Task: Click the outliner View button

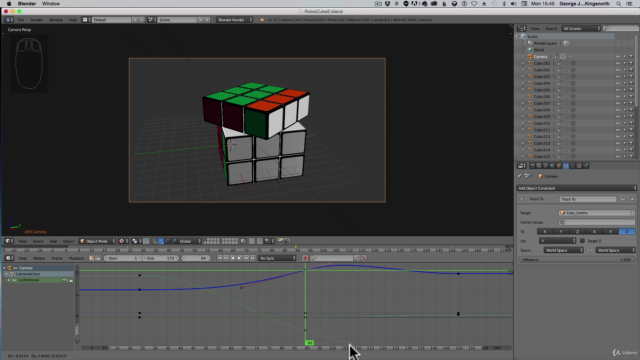Action: pyautogui.click(x=535, y=28)
